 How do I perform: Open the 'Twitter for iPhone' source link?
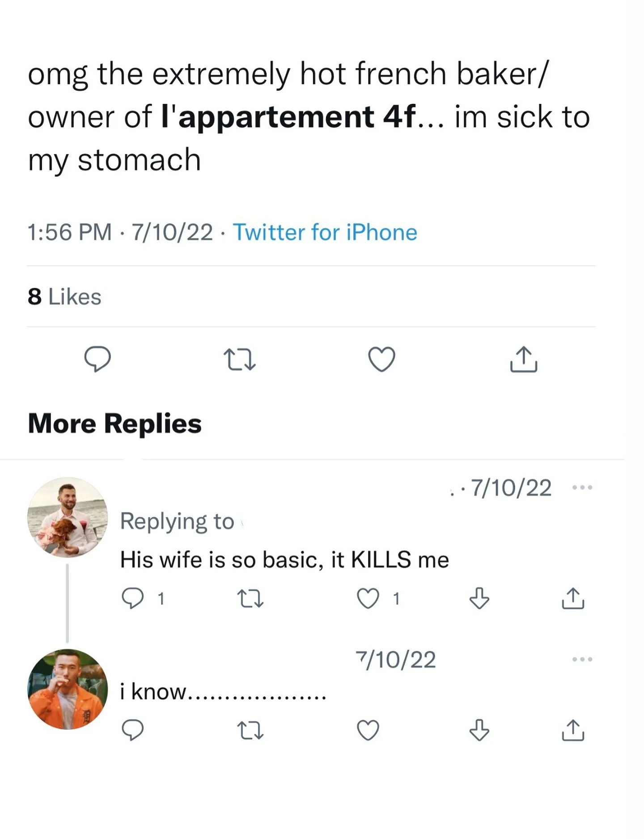coord(325,232)
